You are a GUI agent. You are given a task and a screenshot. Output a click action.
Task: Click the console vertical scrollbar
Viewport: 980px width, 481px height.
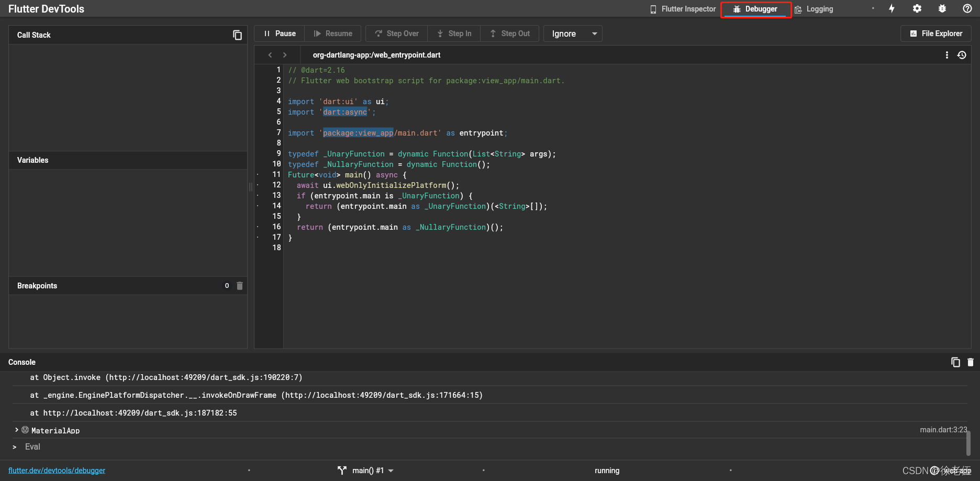click(x=968, y=443)
